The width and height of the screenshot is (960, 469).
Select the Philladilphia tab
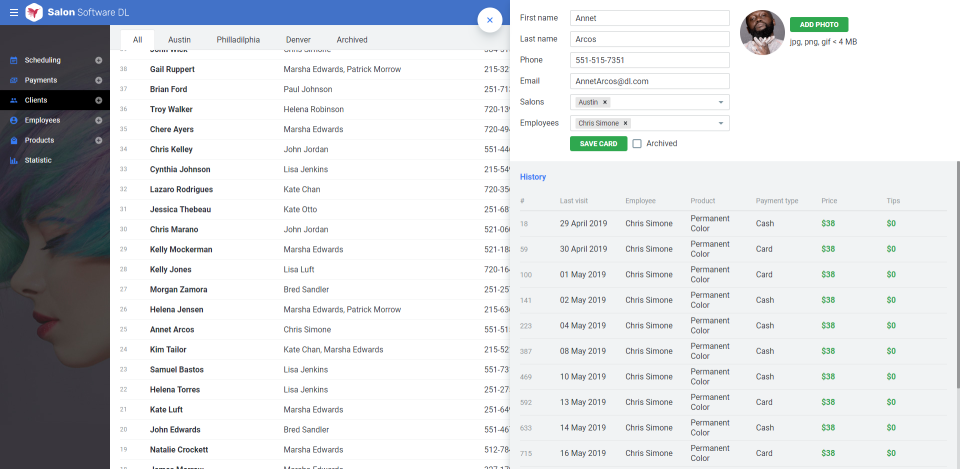[x=238, y=40]
